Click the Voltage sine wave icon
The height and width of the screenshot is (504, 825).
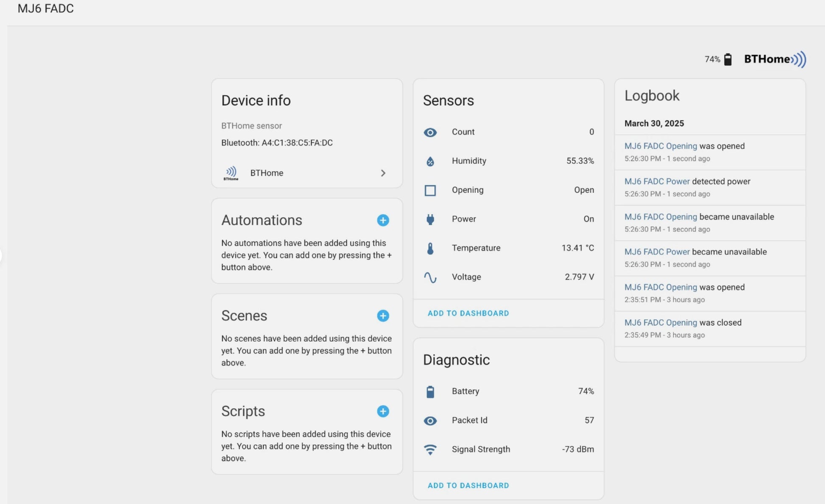(x=430, y=277)
